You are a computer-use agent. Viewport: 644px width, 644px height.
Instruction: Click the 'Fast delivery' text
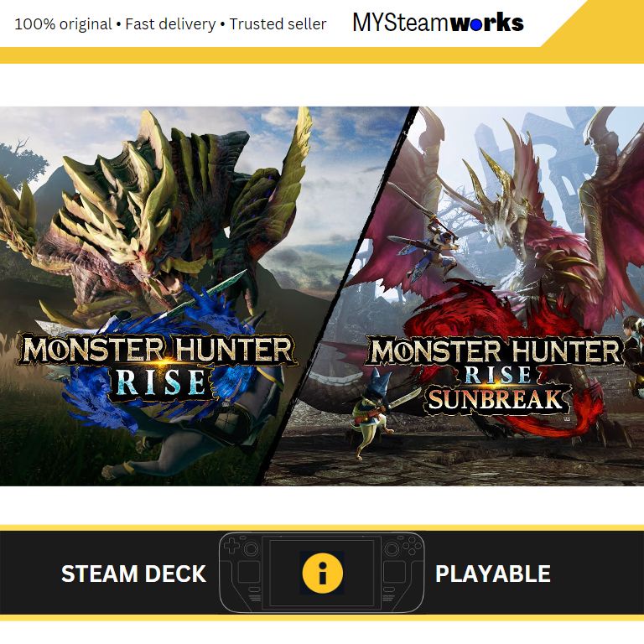(x=170, y=23)
